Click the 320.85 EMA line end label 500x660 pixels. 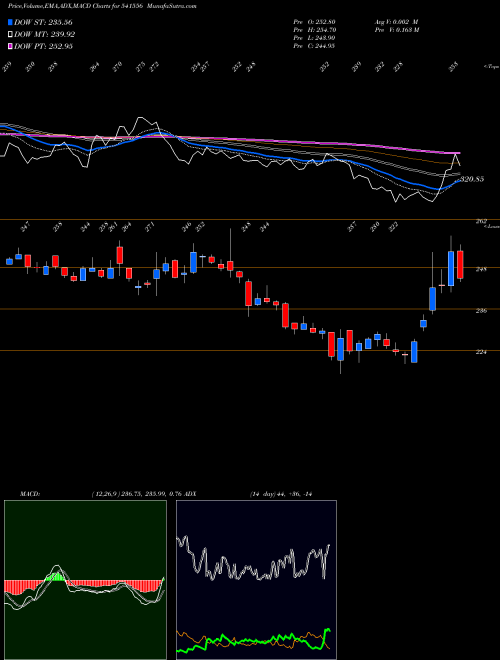click(472, 179)
